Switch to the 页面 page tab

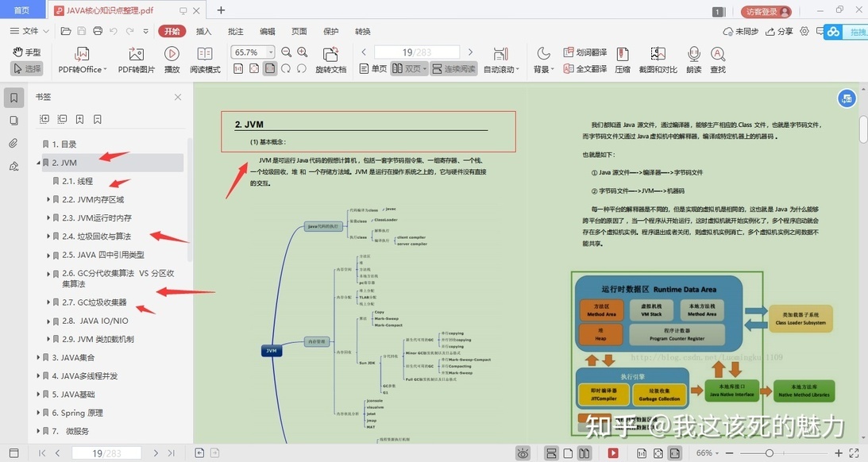click(x=299, y=31)
